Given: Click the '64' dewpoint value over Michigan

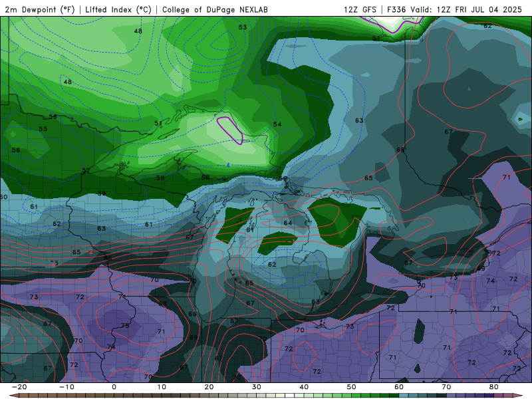Looking at the screenshot, I should (x=288, y=223).
